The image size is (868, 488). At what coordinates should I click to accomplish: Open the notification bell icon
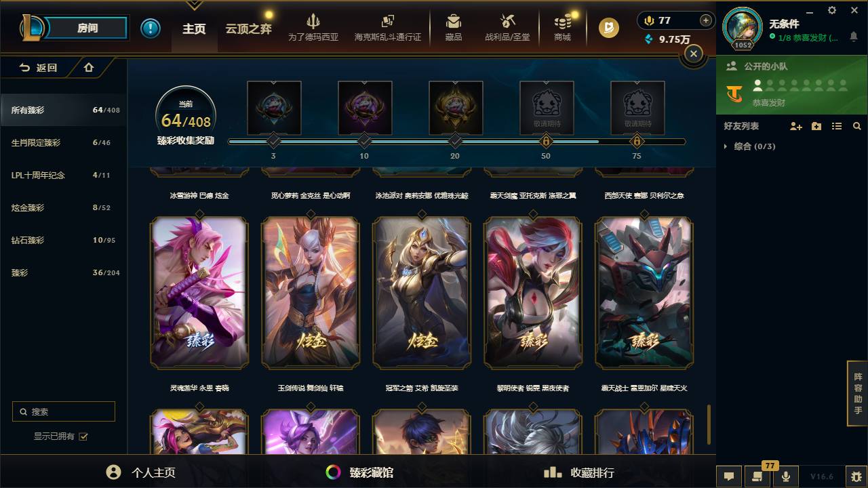854,37
